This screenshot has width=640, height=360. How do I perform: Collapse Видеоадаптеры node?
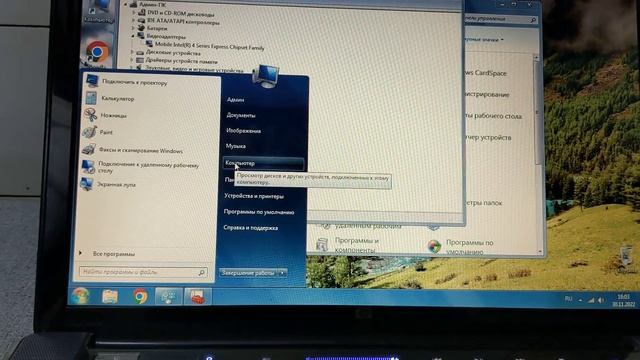(133, 36)
